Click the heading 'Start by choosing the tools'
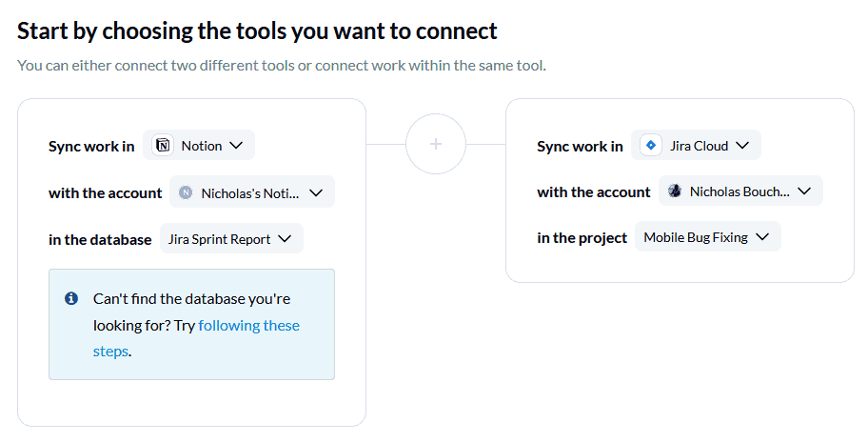The width and height of the screenshot is (868, 443). coord(257,31)
